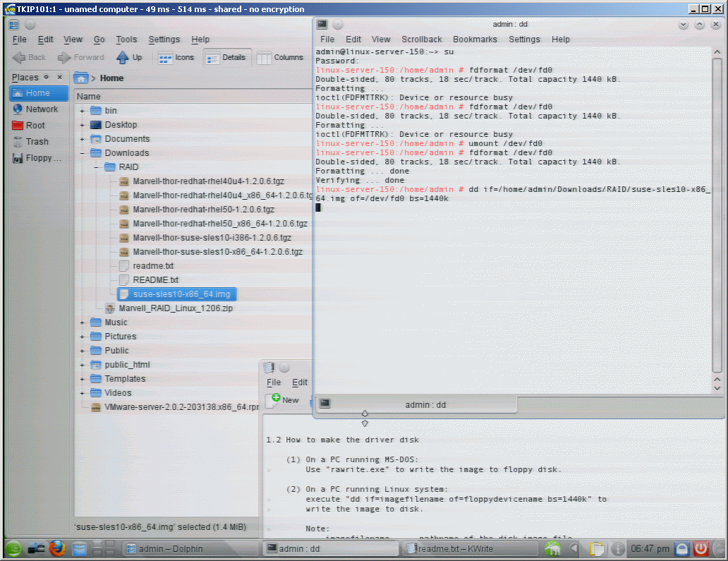This screenshot has width=728, height=561.
Task: Select Marvell-thor-redhat-rhel50-1.2.0.6.tgz archive
Action: pos(197,210)
